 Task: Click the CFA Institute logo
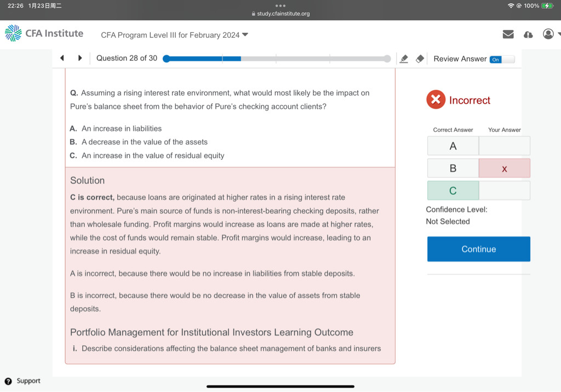click(x=44, y=33)
